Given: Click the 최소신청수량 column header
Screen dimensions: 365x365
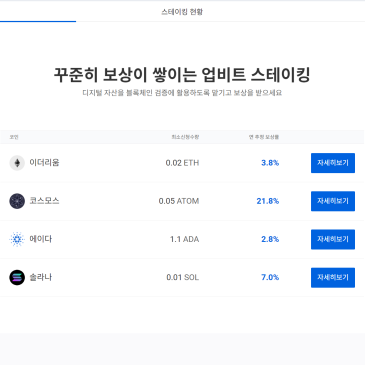Looking at the screenshot, I should click(x=185, y=137).
